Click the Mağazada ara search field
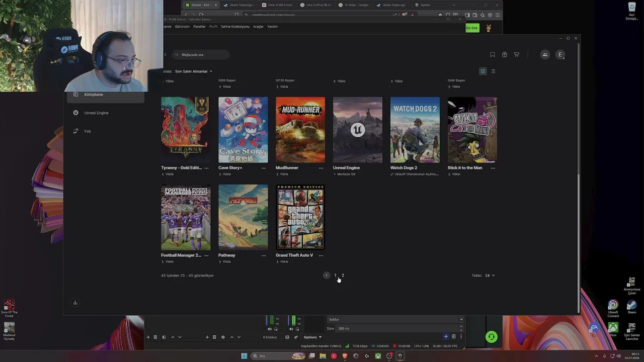 click(201, 55)
